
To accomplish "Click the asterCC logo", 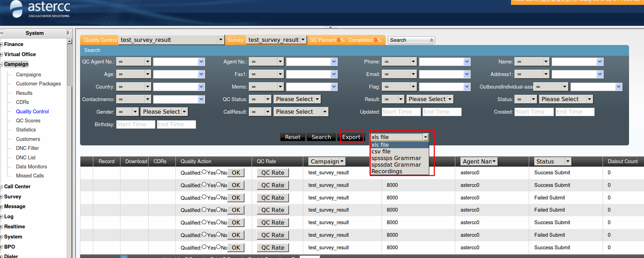I will pyautogui.click(x=40, y=9).
